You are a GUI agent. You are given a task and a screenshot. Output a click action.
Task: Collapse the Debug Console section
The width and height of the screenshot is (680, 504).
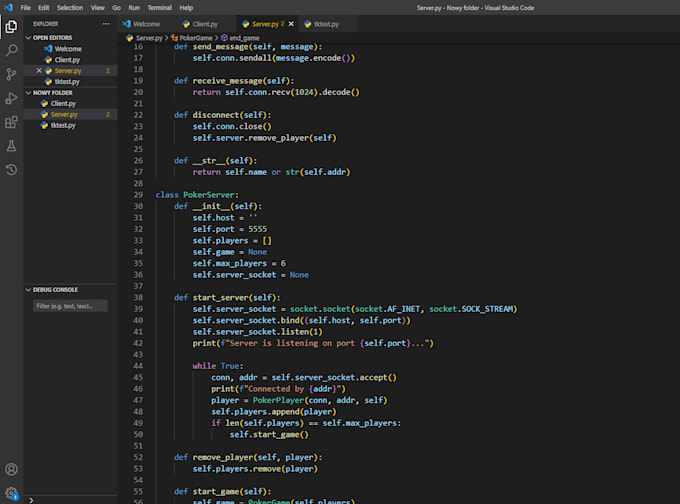[x=28, y=289]
